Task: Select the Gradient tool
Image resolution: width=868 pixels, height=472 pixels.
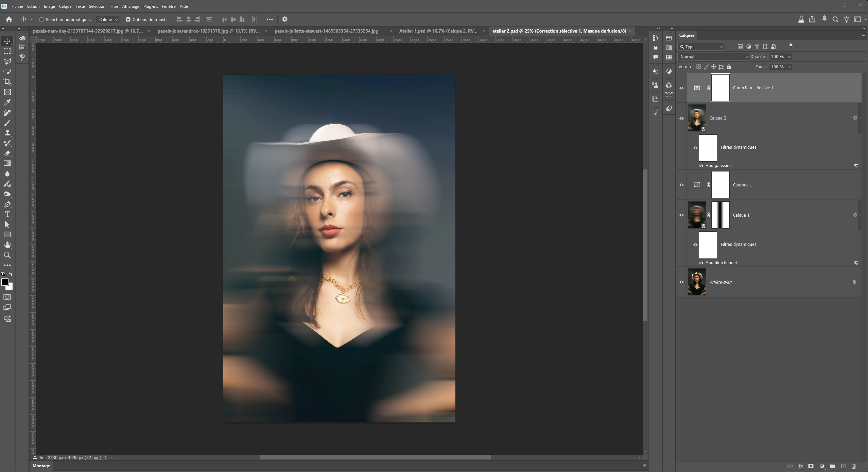Action: [x=7, y=163]
